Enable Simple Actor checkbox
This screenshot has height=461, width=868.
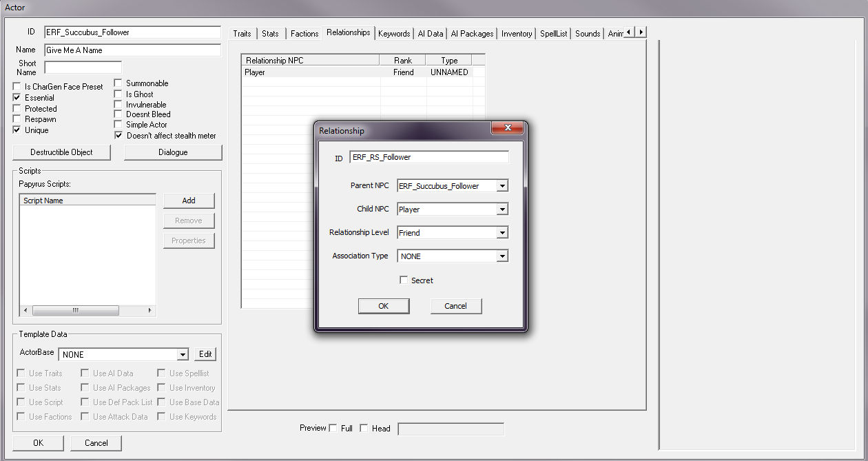click(x=118, y=125)
